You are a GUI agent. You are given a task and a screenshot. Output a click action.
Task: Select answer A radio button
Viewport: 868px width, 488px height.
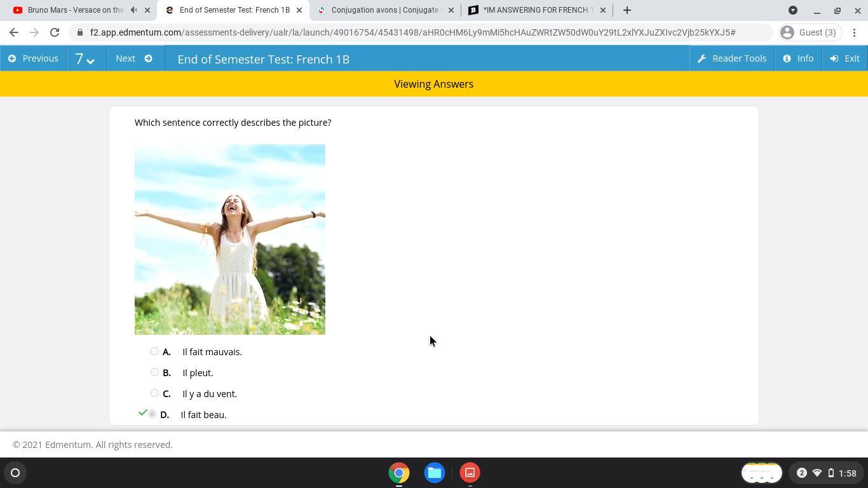[x=154, y=351]
